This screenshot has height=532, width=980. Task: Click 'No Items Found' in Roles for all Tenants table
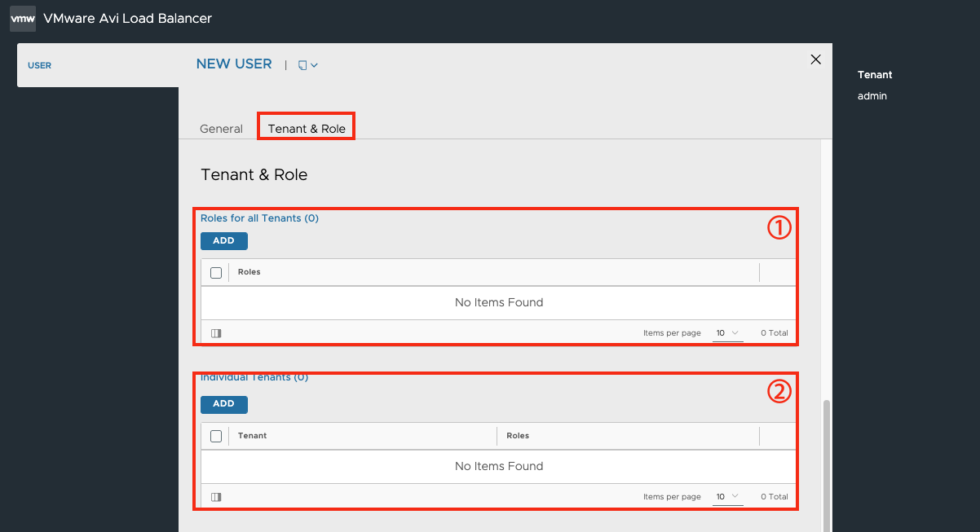[x=499, y=302]
